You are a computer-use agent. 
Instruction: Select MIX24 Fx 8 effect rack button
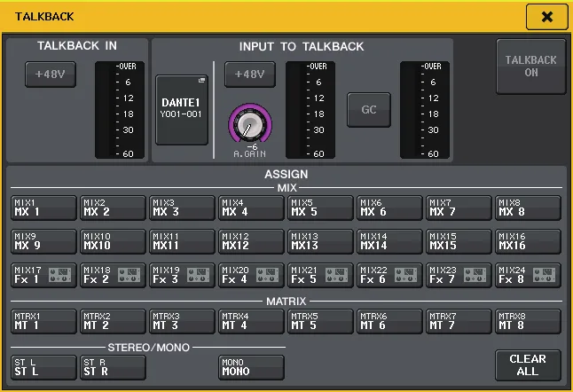[x=528, y=275]
